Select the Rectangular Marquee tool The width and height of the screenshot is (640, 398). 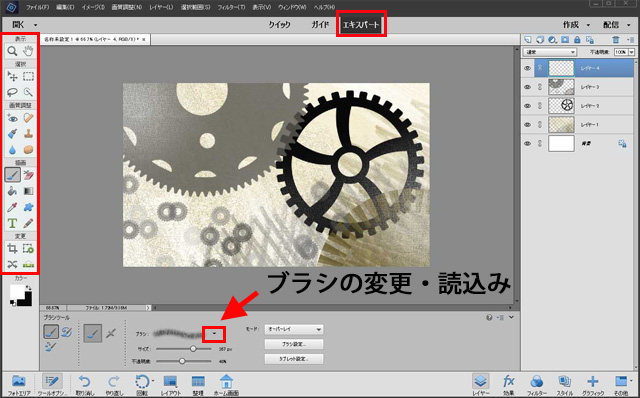(28, 76)
